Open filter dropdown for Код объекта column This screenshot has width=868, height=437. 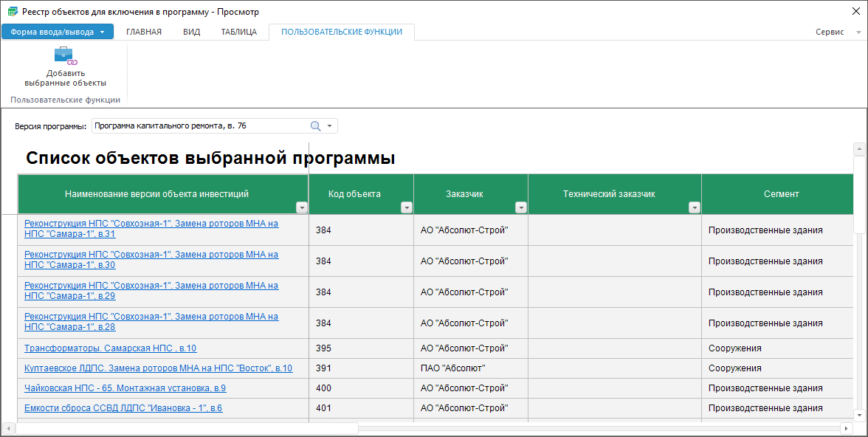(x=406, y=208)
